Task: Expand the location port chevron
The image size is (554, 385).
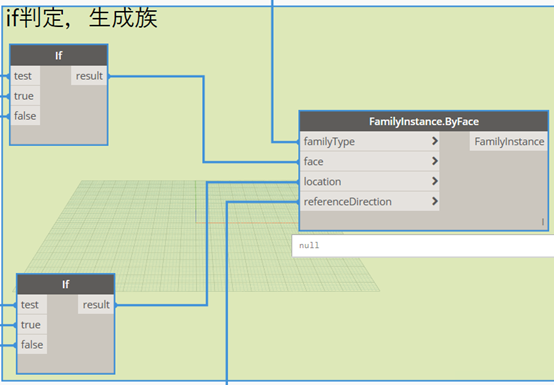Action: pyautogui.click(x=435, y=182)
